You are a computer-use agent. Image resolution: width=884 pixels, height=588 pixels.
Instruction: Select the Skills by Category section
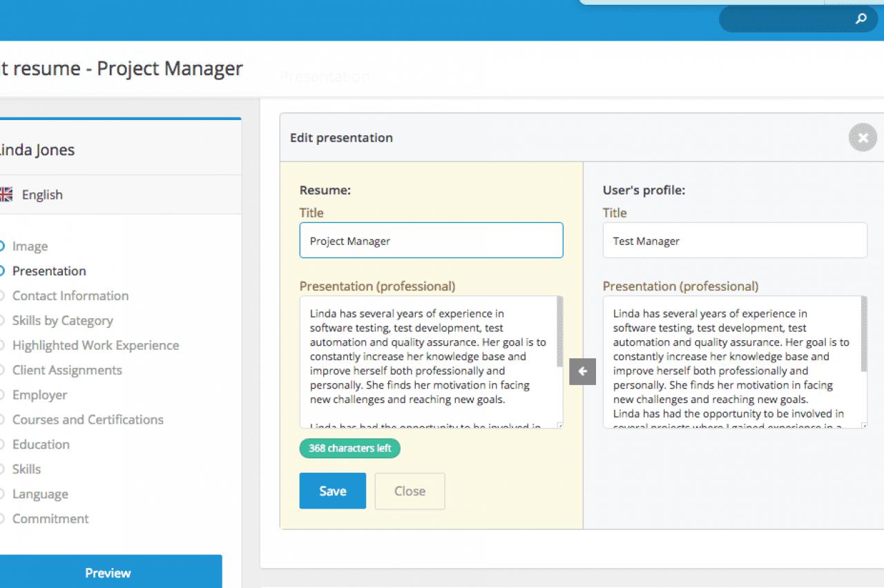click(x=62, y=320)
